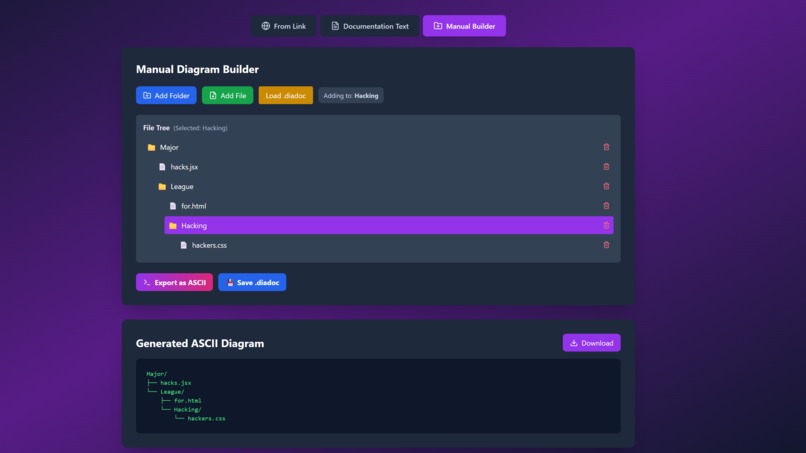Delete hacks.jsx using its trash icon
This screenshot has height=453, width=806.
(606, 167)
